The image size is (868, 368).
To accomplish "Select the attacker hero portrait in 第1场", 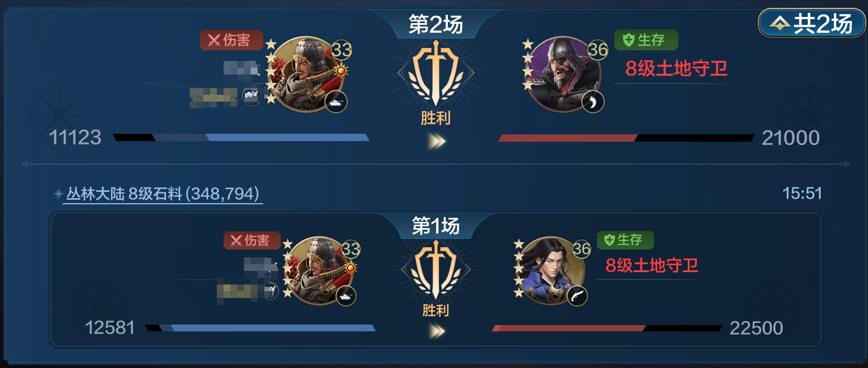I will click(321, 270).
